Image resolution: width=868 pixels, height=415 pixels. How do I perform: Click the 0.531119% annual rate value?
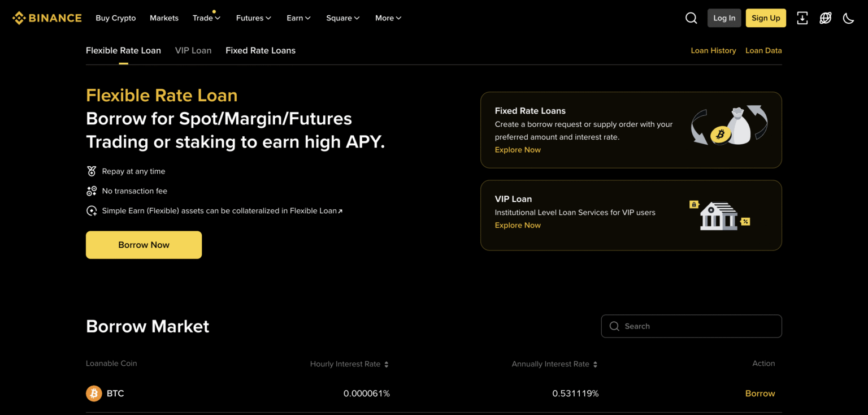[x=575, y=394]
